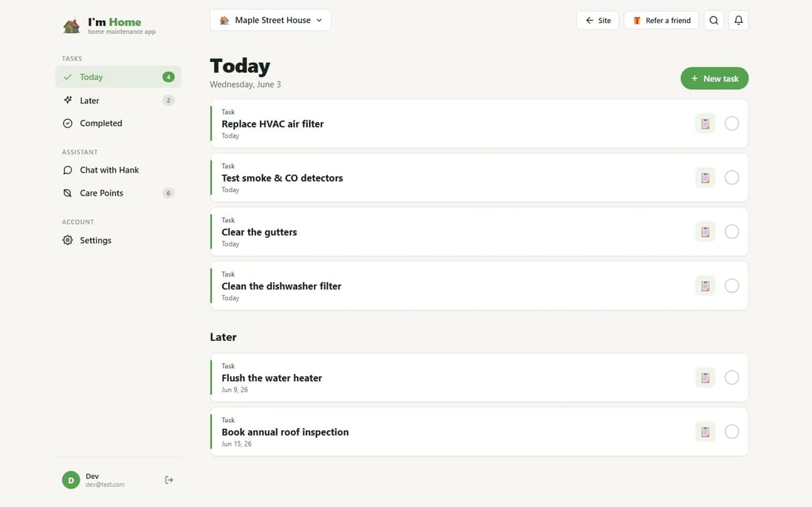The image size is (812, 507).
Task: Click the log out icon next to Dev
Action: tap(169, 480)
